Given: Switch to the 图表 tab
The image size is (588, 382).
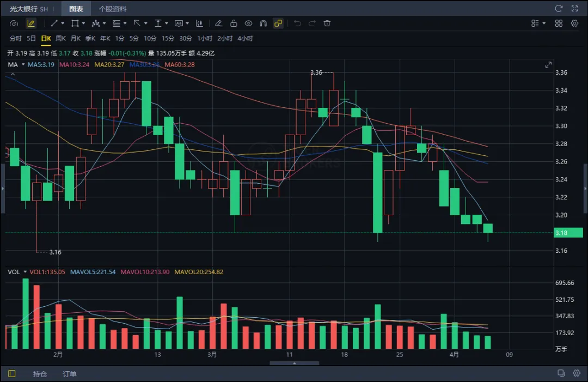Looking at the screenshot, I should tap(76, 9).
